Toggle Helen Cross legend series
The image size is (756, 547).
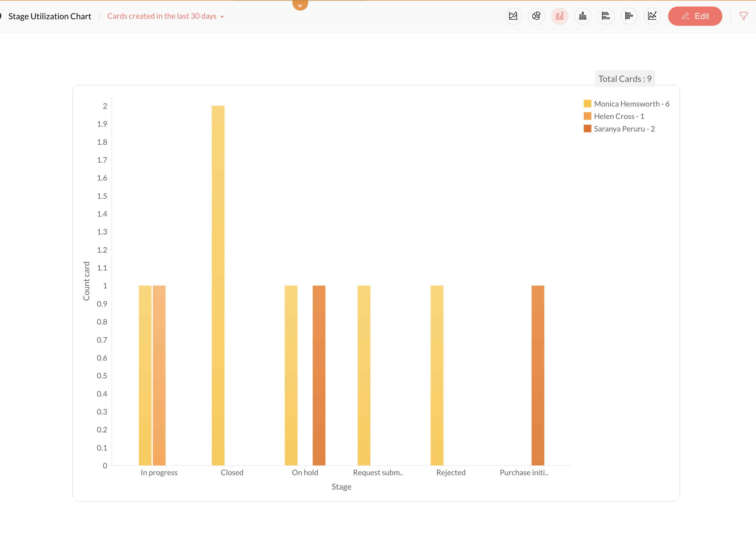coord(619,116)
